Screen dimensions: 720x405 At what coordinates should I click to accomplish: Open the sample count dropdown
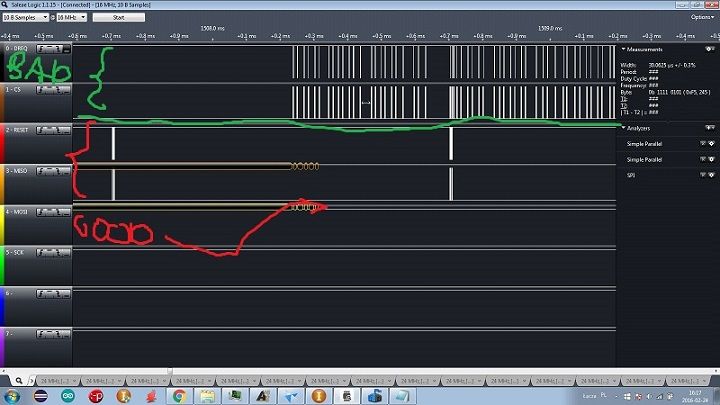[26, 17]
